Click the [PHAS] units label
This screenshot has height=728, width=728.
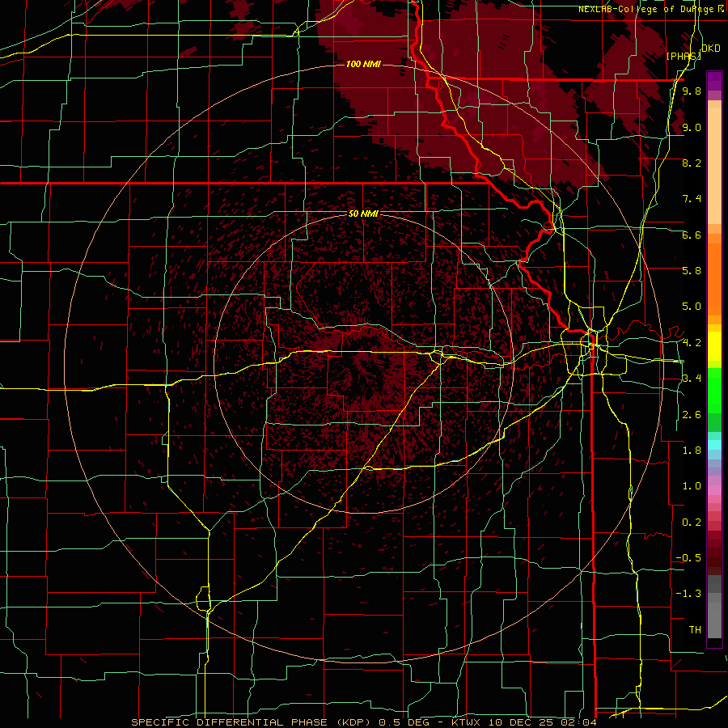[684, 56]
